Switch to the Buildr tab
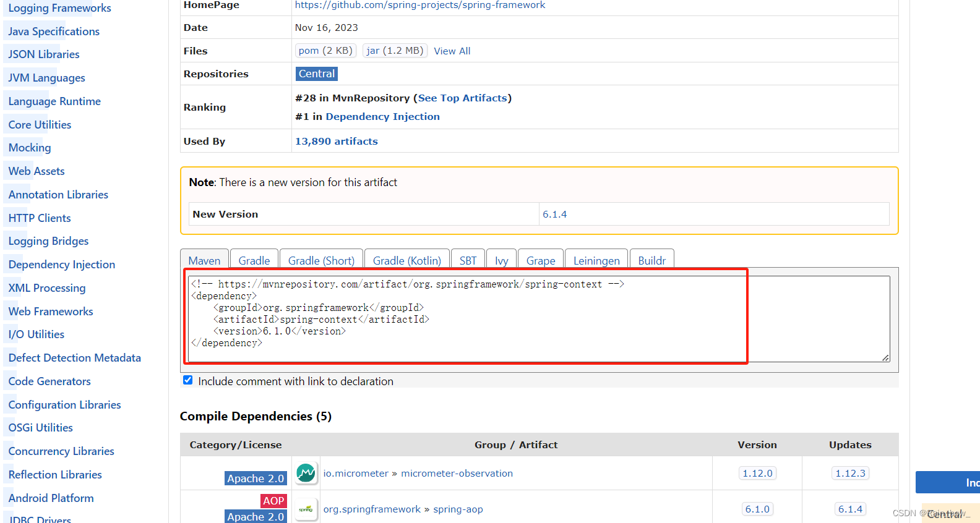This screenshot has height=523, width=980. 652,260
